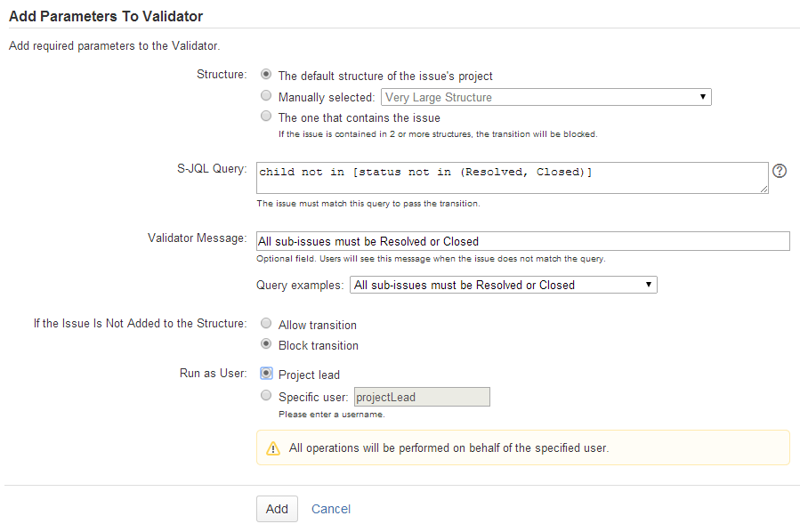Select the default structure of the issue's project
Image resolution: width=800 pixels, height=532 pixels.
pos(266,76)
